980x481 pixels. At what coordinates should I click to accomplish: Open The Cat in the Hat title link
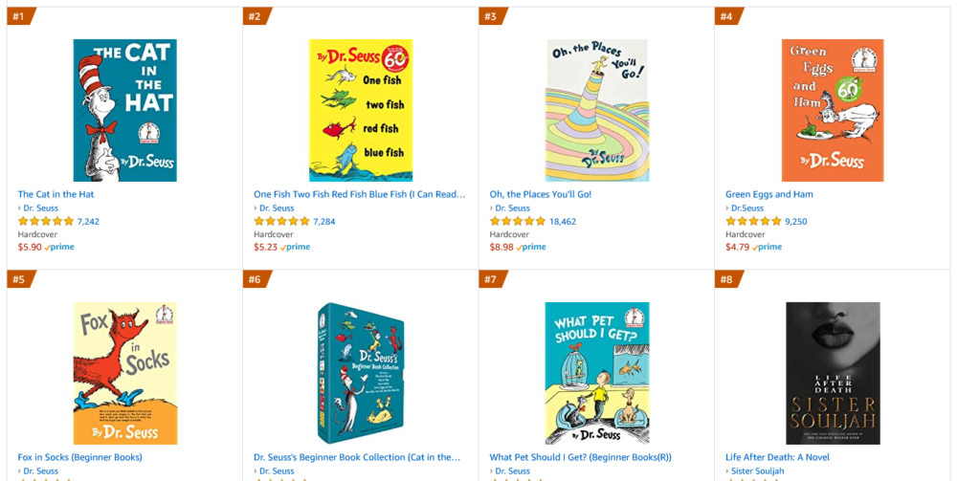[x=56, y=194]
